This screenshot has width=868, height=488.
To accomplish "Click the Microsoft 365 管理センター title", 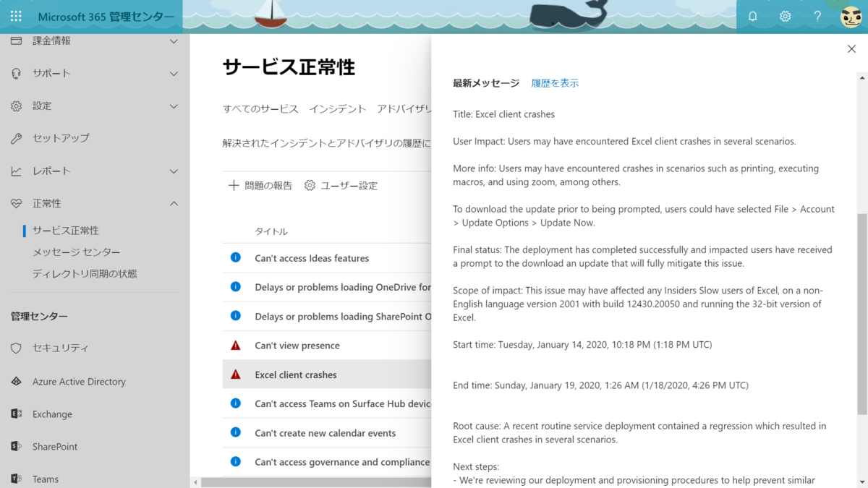I will tap(106, 17).
